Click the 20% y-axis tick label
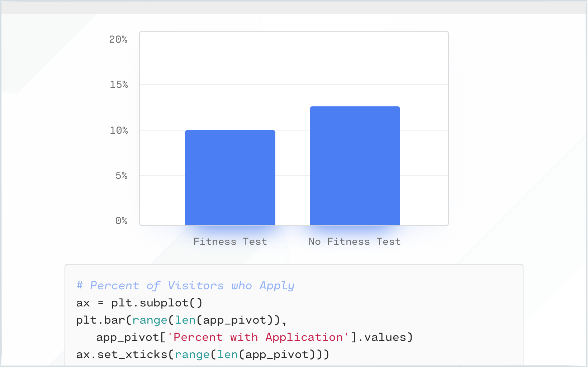588x367 pixels. click(118, 40)
